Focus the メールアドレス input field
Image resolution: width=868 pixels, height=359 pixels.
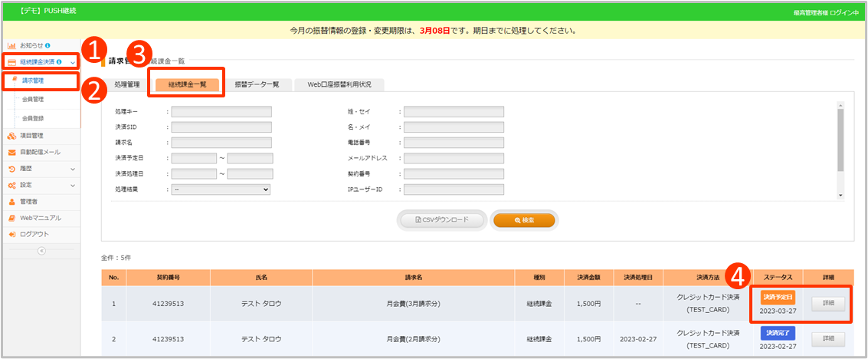(454, 158)
